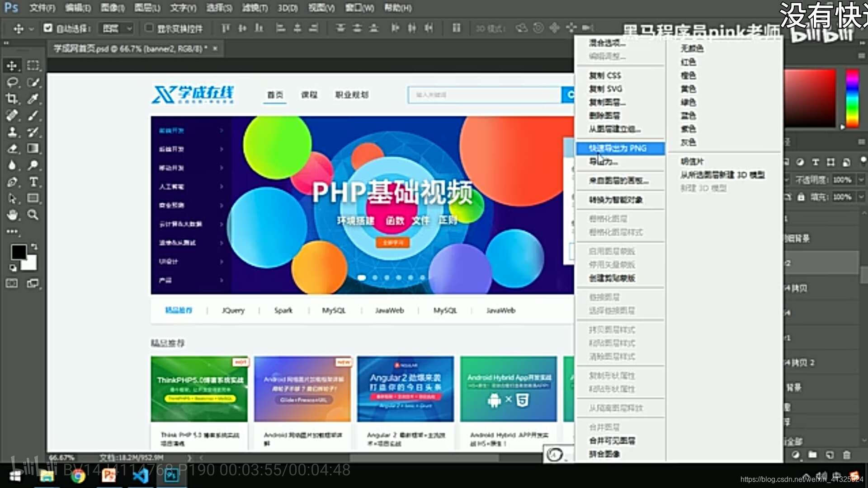Open Chrome from the Windows taskbar
The height and width of the screenshot is (488, 868).
[x=78, y=476]
